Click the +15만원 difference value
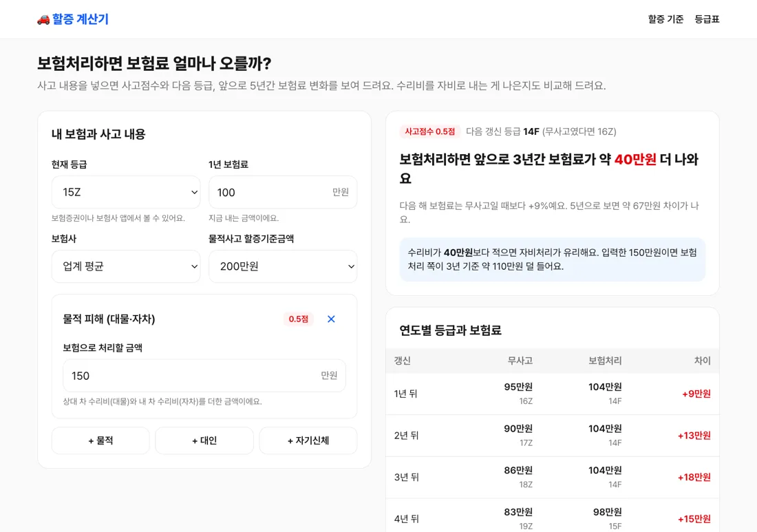757x532 pixels. (694, 519)
